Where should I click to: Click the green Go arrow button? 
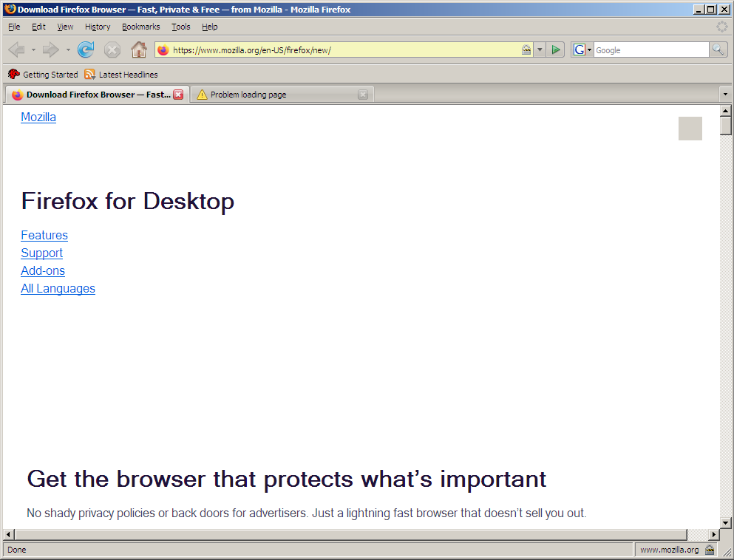[556, 49]
